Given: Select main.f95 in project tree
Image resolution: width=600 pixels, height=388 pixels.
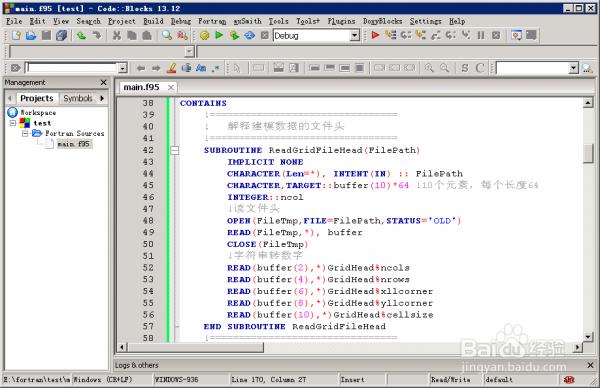Looking at the screenshot, I should tap(73, 144).
